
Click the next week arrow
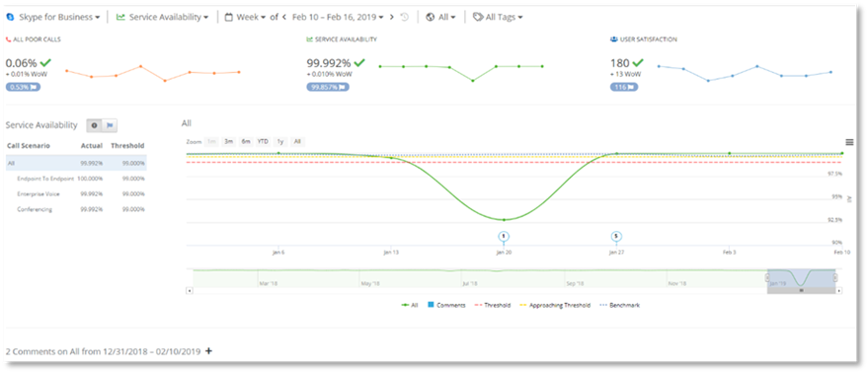tap(392, 17)
